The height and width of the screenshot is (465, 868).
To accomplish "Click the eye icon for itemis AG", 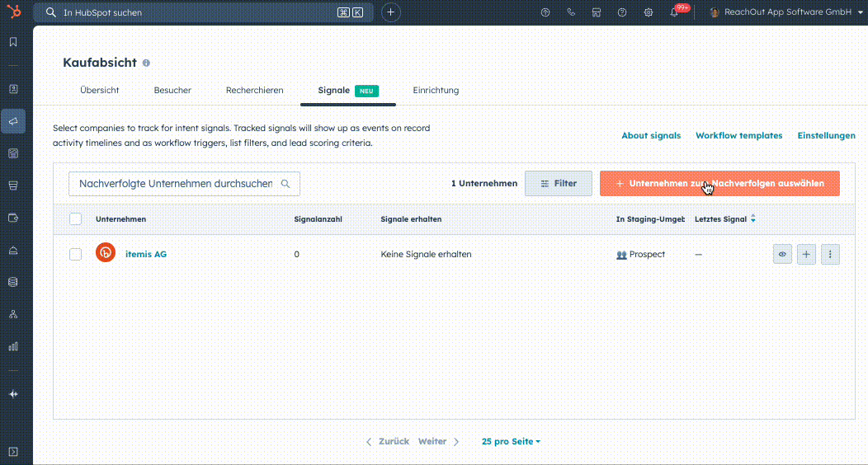I will click(x=782, y=255).
